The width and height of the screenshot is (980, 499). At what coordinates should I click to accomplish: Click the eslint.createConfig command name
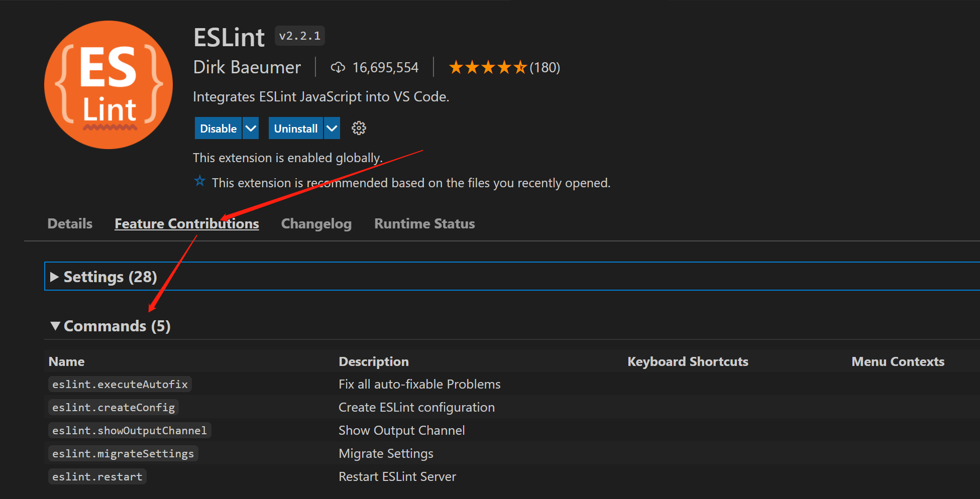pyautogui.click(x=114, y=408)
